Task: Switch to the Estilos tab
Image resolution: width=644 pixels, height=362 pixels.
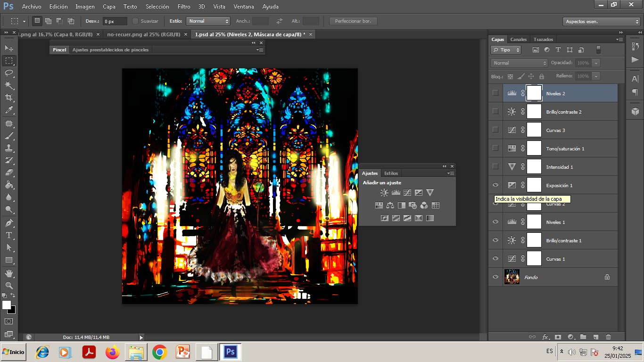Action: coord(391,173)
